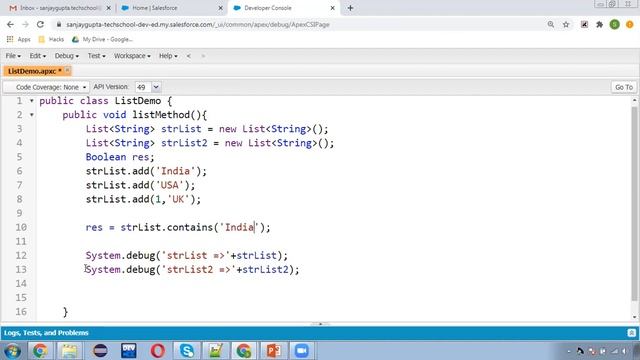Open the Test menu
The image size is (640, 360).
point(96,56)
